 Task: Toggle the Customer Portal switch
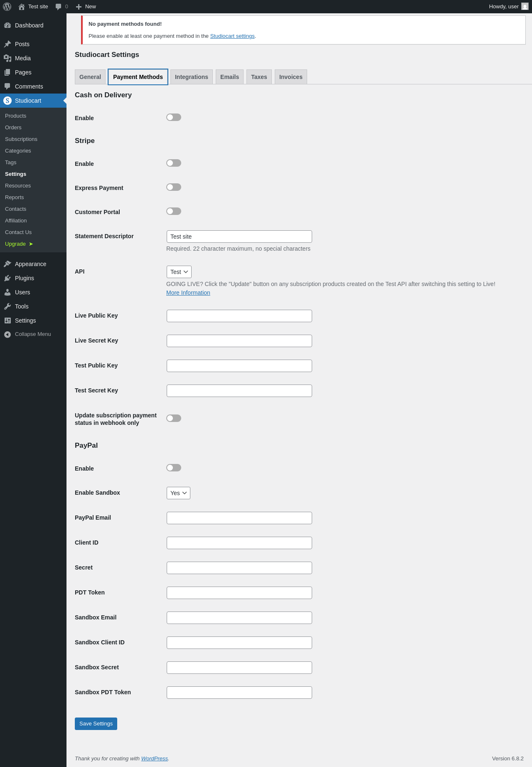tap(174, 211)
